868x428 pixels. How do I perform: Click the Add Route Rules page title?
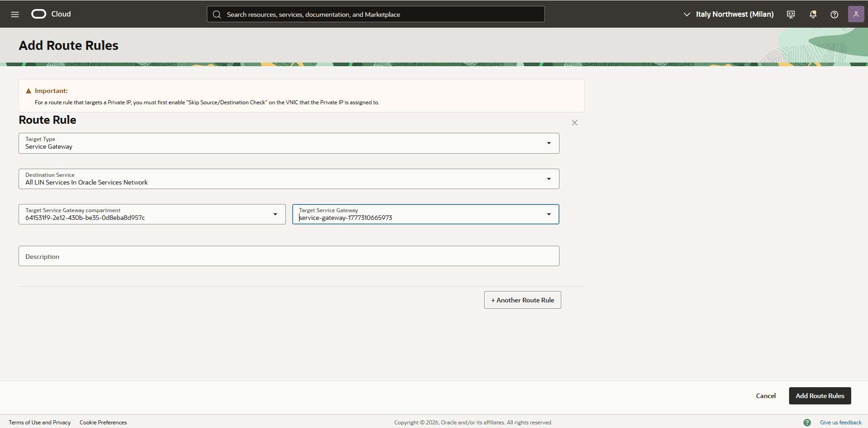(x=69, y=45)
